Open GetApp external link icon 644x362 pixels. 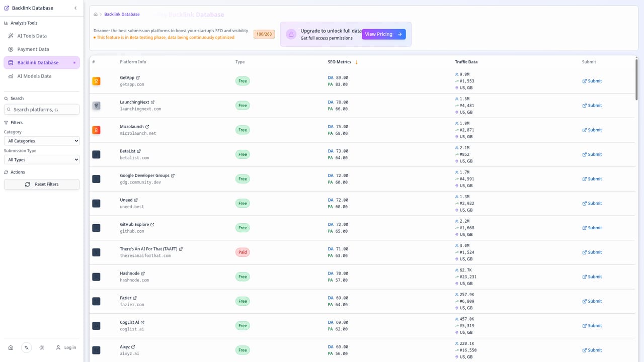[x=138, y=77]
